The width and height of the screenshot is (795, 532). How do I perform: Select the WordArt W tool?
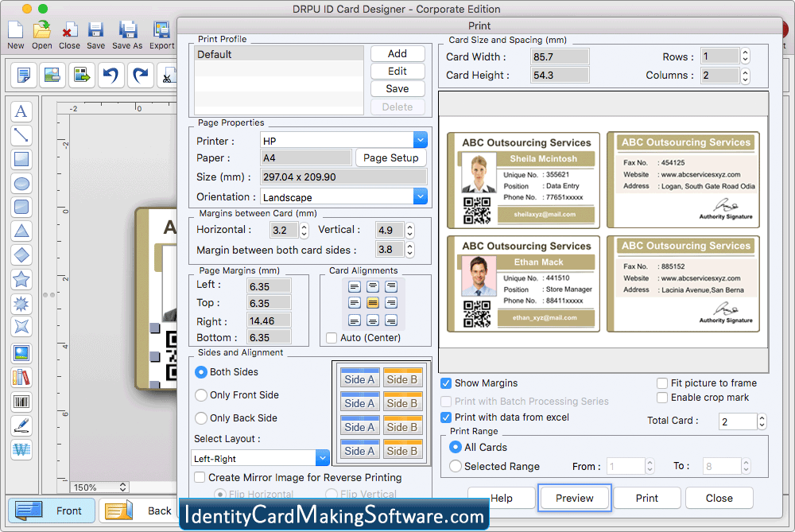click(x=21, y=449)
